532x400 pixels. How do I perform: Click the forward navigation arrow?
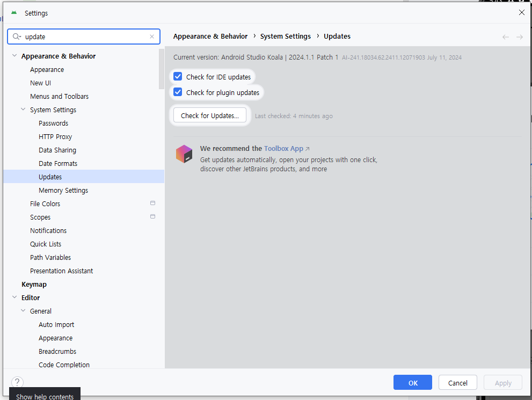(520, 37)
